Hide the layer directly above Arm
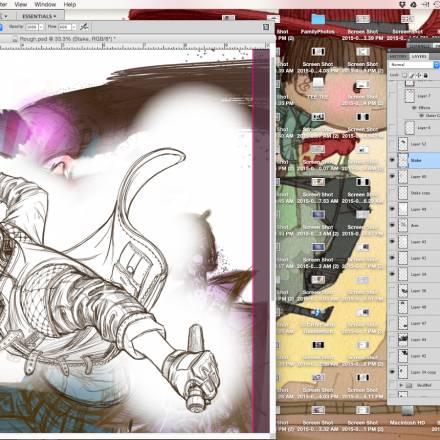This screenshot has height=440, width=440. click(392, 209)
